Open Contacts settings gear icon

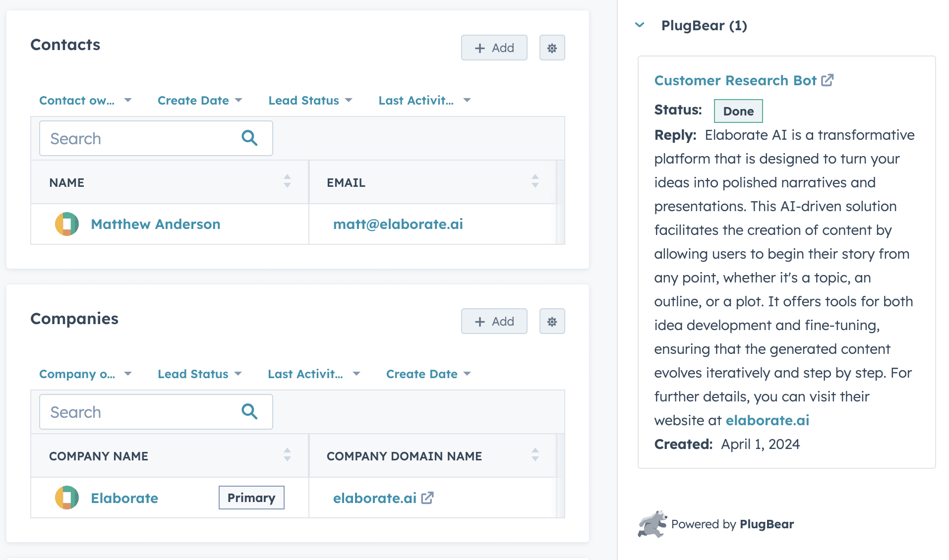pyautogui.click(x=552, y=48)
